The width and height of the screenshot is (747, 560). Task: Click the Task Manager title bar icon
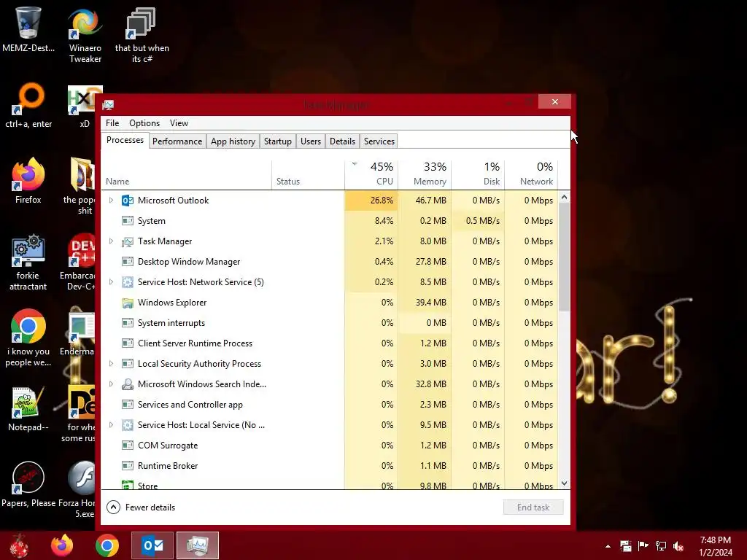(108, 105)
